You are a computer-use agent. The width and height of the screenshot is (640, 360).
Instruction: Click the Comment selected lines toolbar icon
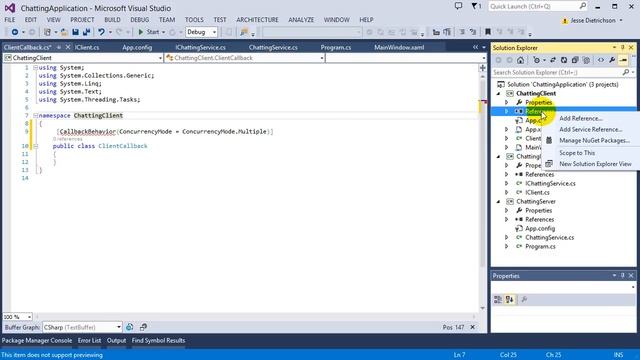point(462,32)
